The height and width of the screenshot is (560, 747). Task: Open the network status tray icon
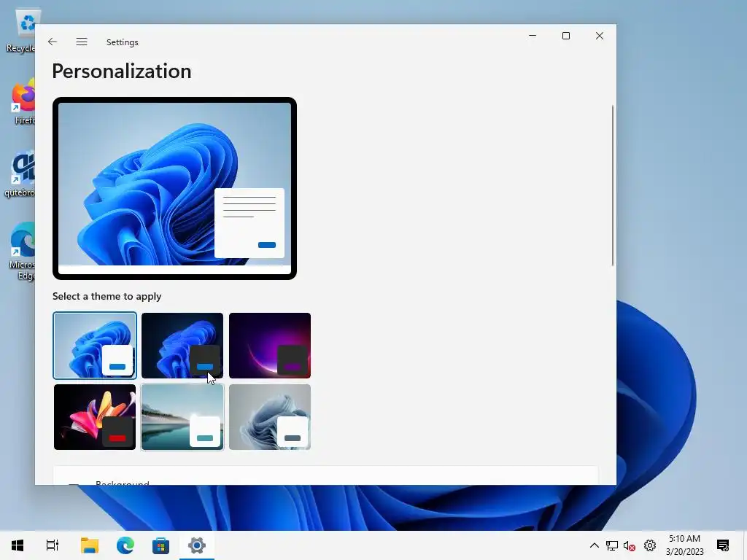612,545
